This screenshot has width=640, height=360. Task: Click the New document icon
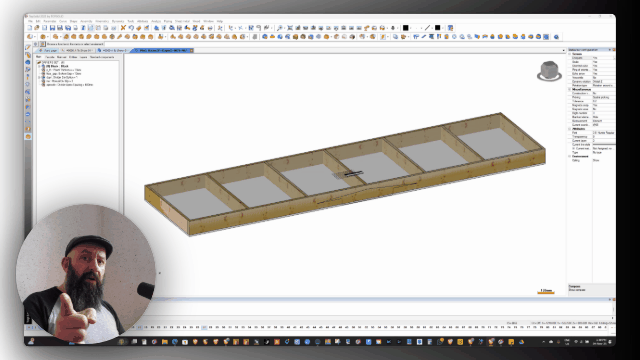pyautogui.click(x=29, y=28)
